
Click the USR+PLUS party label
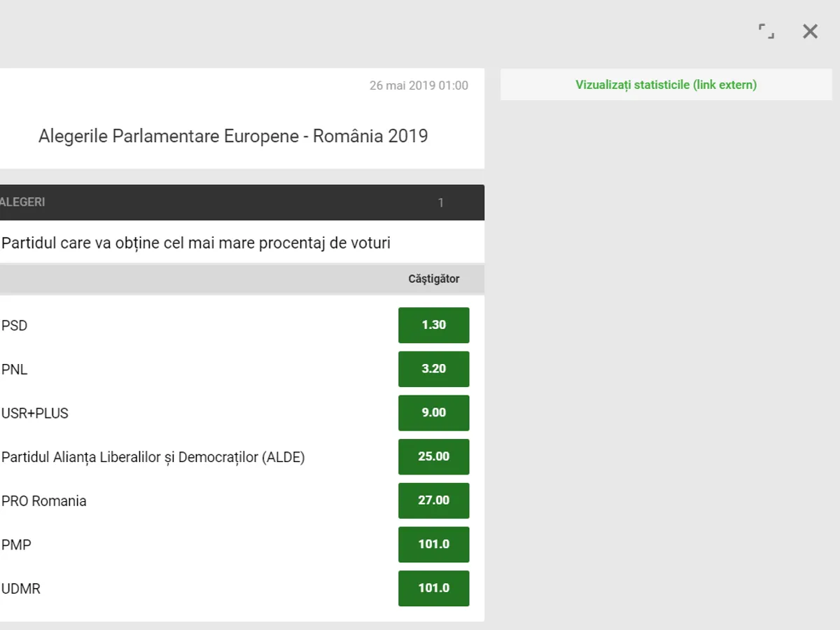[35, 413]
